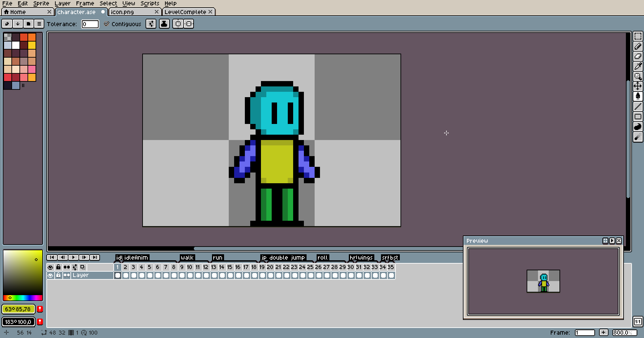644x338 pixels.
Task: Toggle the lock on Layer row
Action: tap(58, 275)
